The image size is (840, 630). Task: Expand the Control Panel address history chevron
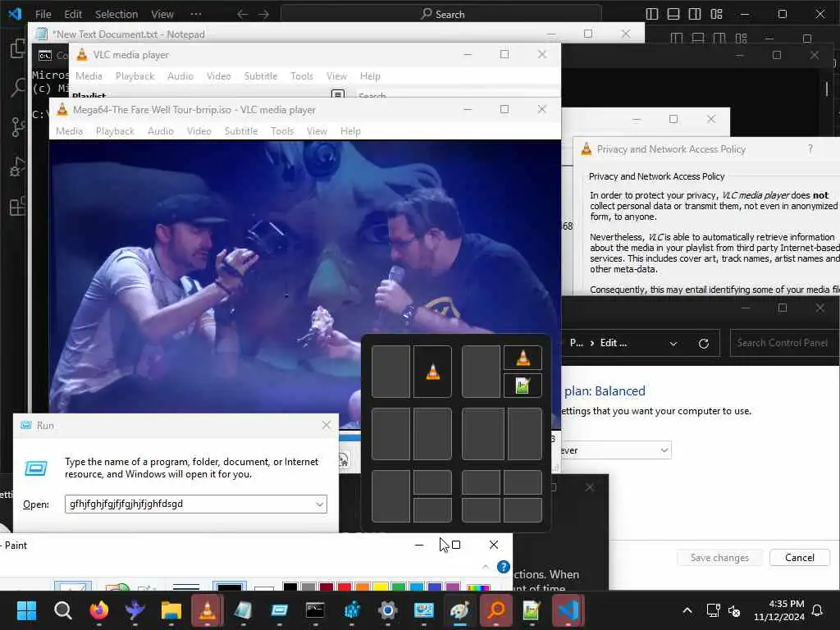point(673,344)
